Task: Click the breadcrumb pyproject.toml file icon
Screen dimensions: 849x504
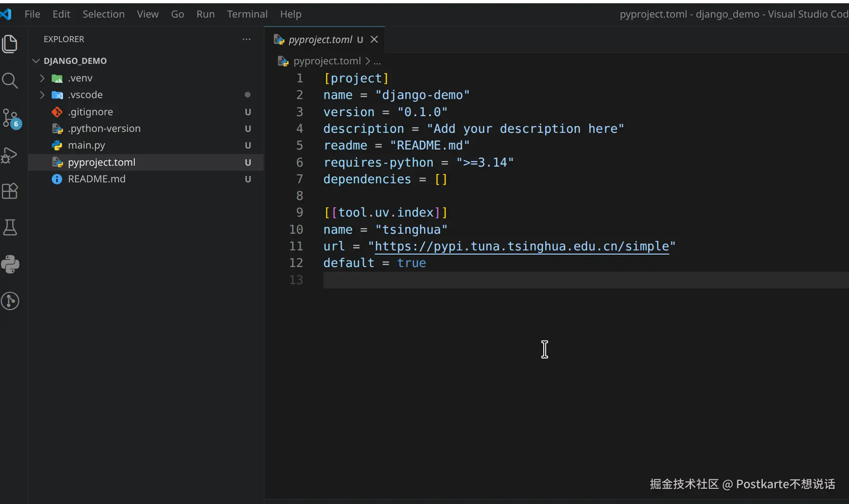Action: click(283, 61)
